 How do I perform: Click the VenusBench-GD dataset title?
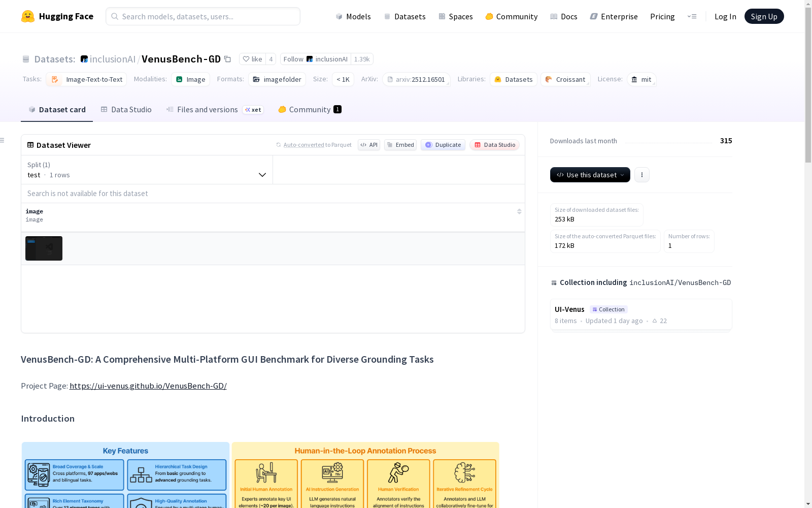[x=181, y=59]
